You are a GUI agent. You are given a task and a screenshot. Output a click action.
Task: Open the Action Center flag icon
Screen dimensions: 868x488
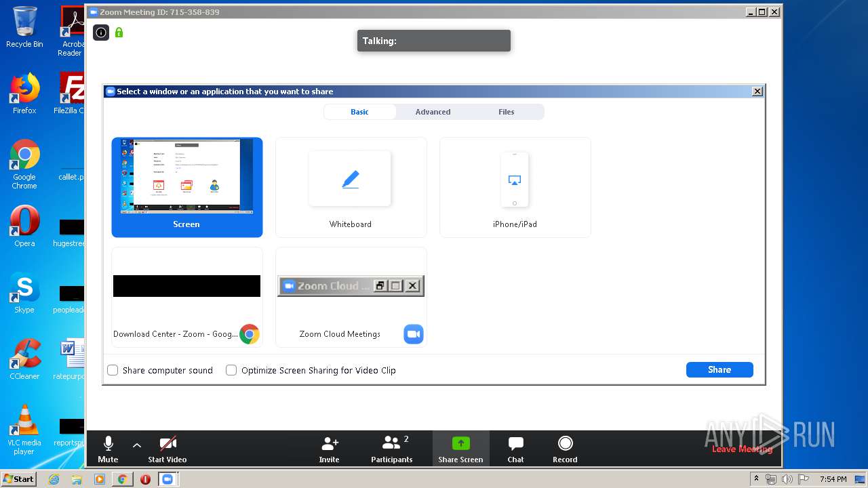802,479
